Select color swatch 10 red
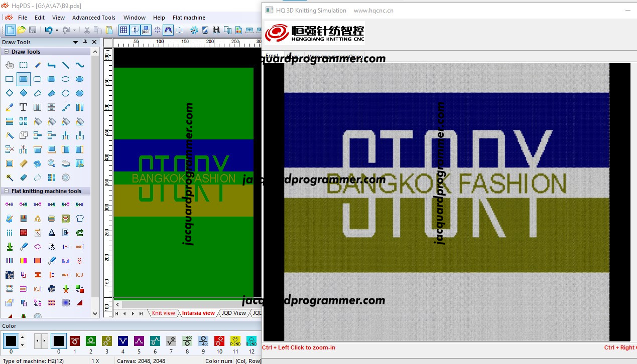 coord(219,341)
